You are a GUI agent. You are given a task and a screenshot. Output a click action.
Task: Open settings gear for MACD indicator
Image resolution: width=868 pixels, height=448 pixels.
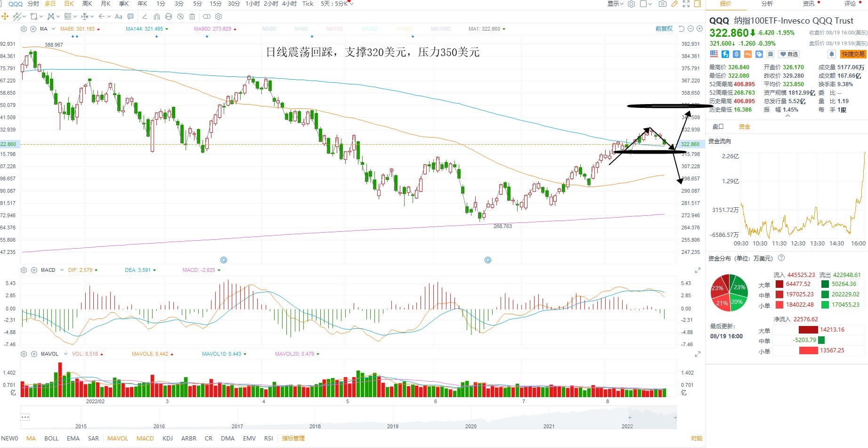(24, 270)
